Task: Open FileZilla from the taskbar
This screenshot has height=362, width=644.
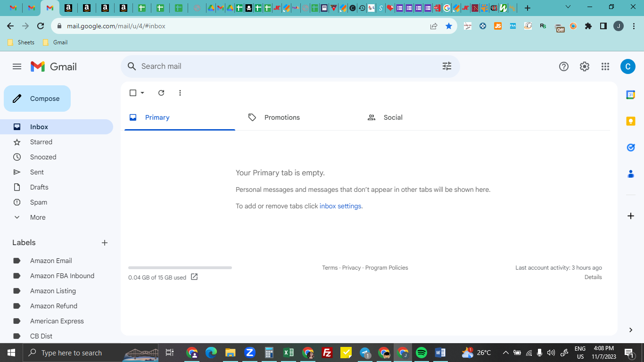Action: point(327,353)
